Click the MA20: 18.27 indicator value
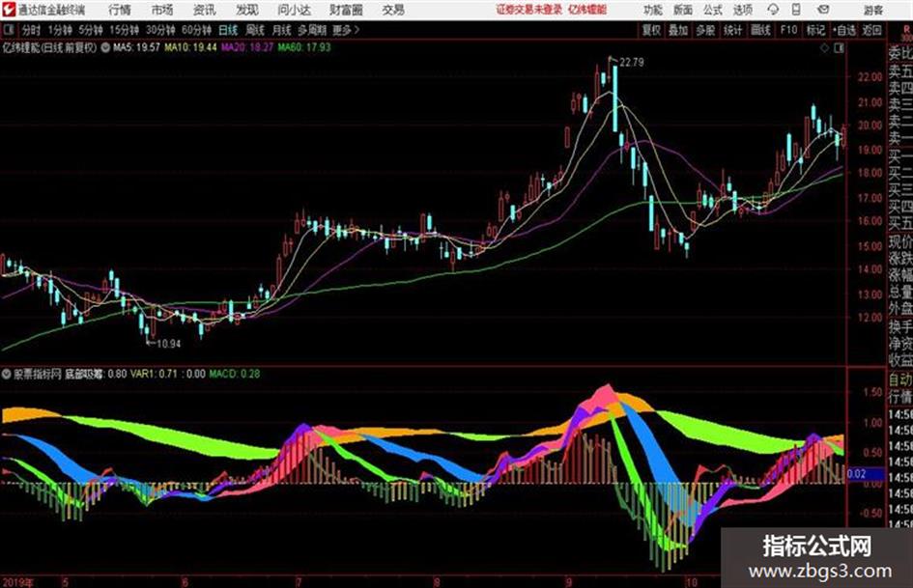The width and height of the screenshot is (913, 588). tap(247, 47)
